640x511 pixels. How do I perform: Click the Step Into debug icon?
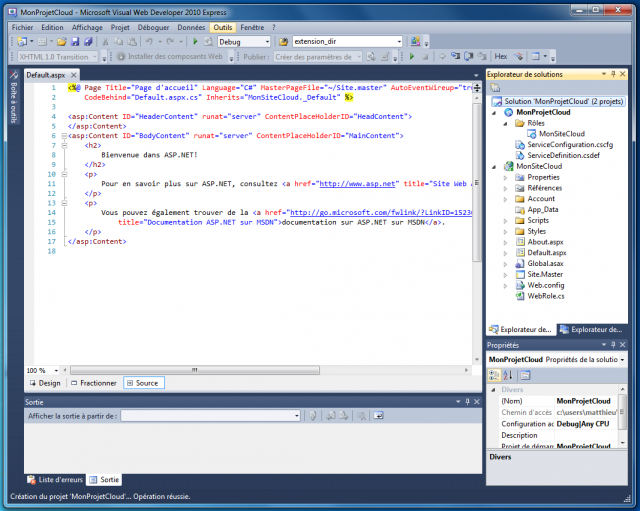tap(456, 56)
